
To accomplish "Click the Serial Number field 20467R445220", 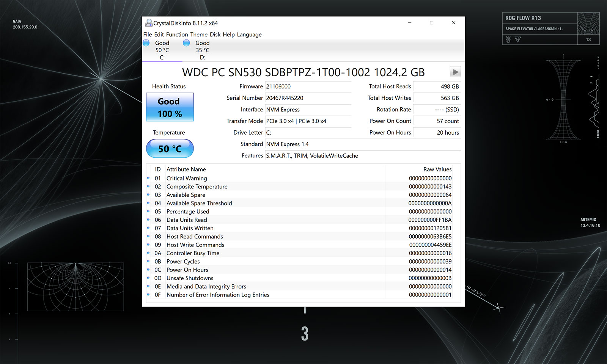I will [308, 98].
